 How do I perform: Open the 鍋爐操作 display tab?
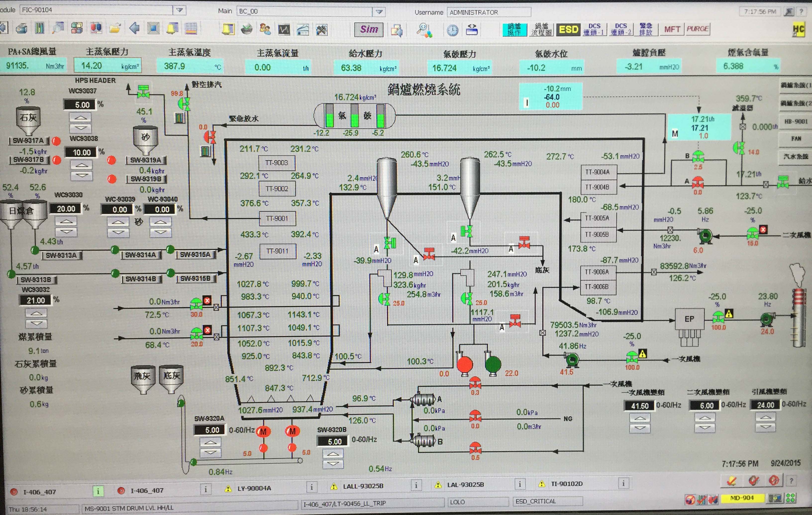[x=514, y=29]
